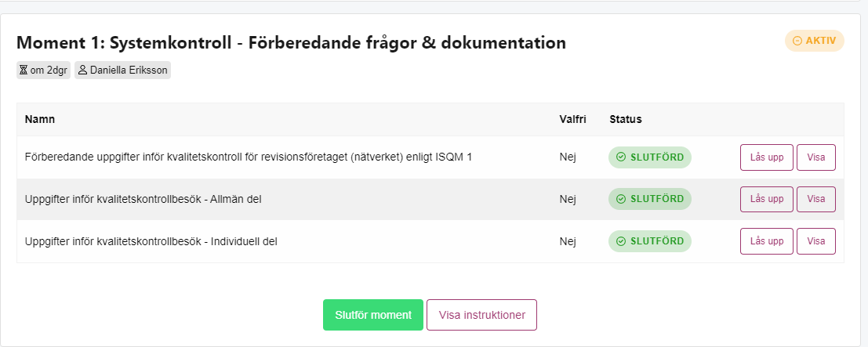Click the AKTIV status badge icon
The height and width of the screenshot is (347, 868).
[x=797, y=41]
